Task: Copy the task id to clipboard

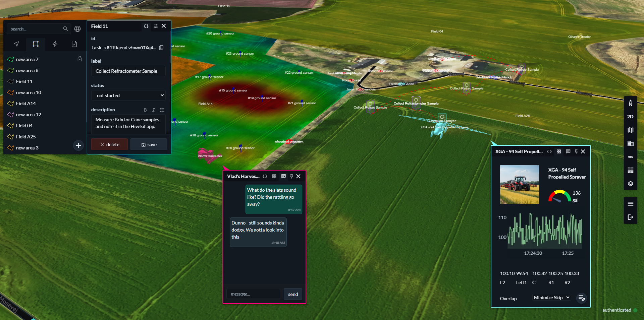Action: [x=161, y=48]
